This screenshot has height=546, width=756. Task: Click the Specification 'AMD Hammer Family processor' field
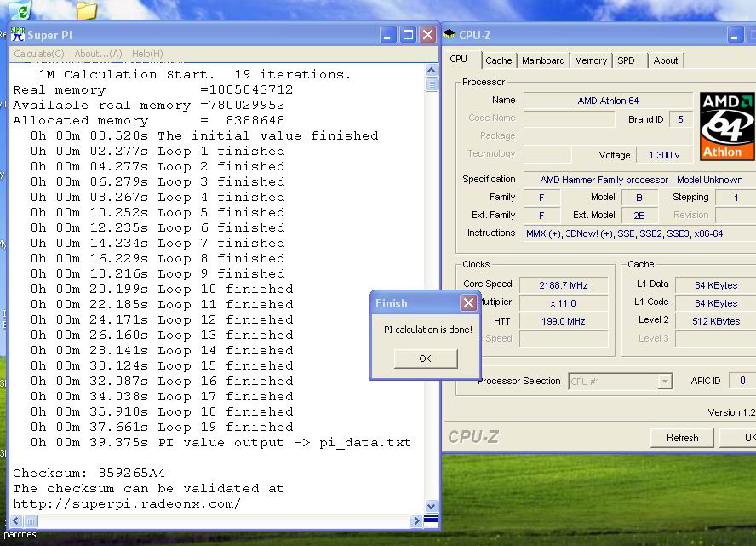641,180
